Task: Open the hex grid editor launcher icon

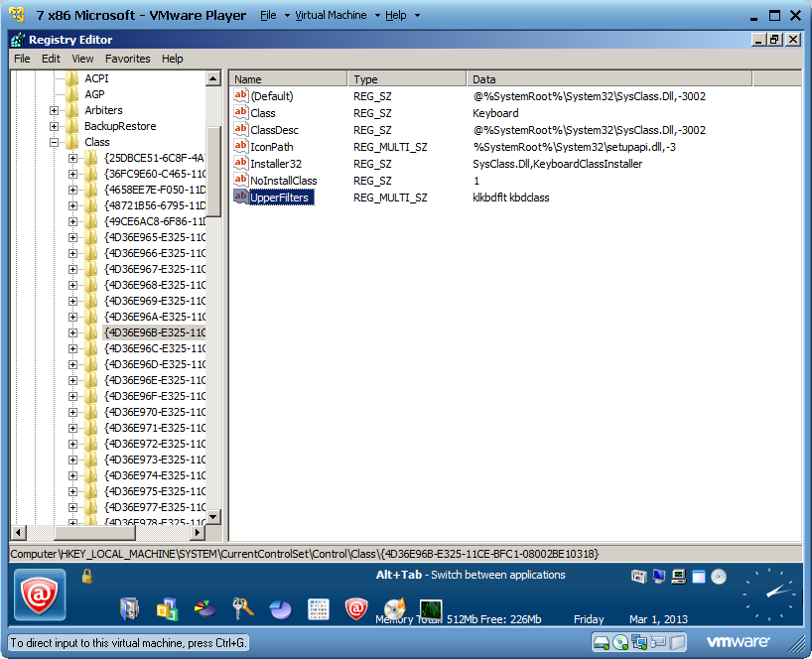Action: (318, 609)
